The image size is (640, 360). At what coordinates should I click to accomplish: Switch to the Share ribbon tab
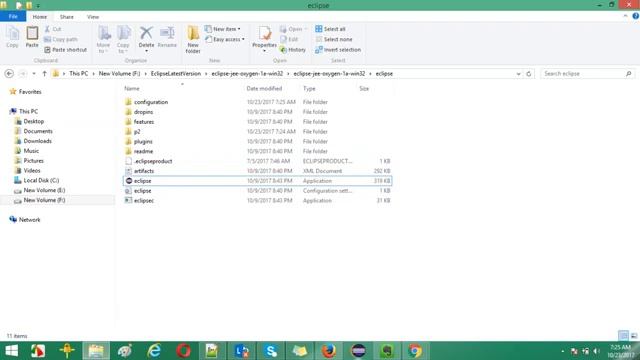(x=67, y=17)
